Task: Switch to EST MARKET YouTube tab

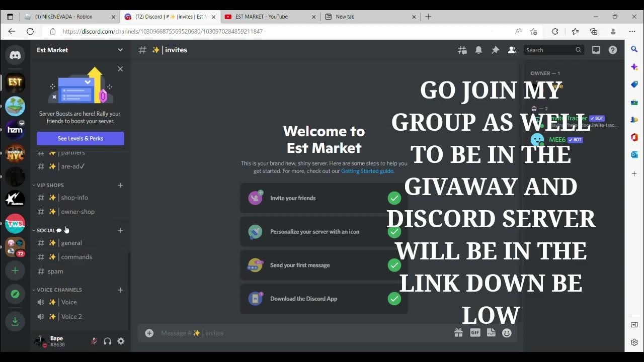Action: pos(270,17)
